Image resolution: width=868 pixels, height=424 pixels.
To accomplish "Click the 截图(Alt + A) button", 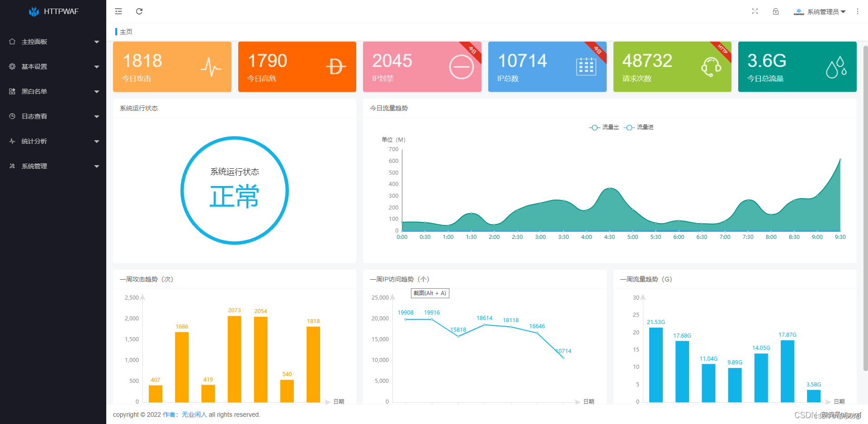I will click(x=429, y=293).
